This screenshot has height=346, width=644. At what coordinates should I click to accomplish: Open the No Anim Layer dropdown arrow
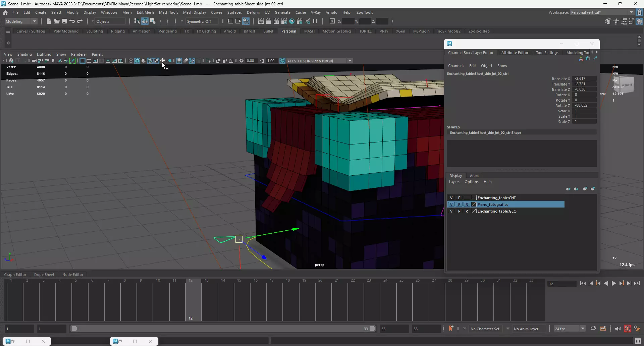pos(508,329)
